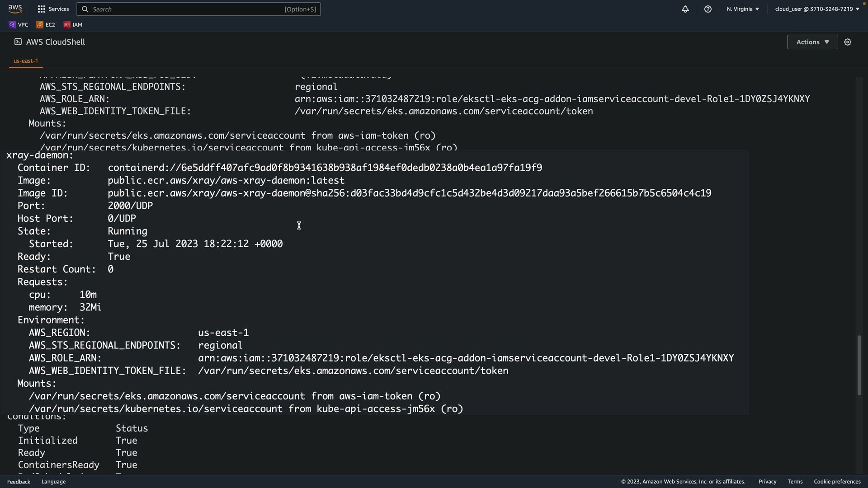Open the IAM shortcut in favorites bar

(x=73, y=25)
